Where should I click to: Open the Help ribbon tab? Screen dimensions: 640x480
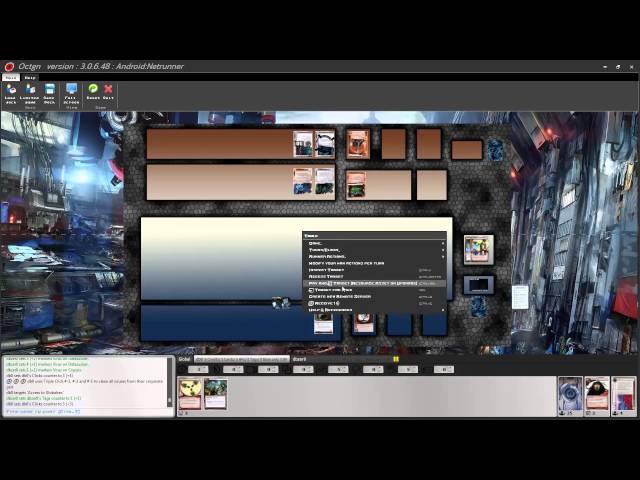[30, 77]
